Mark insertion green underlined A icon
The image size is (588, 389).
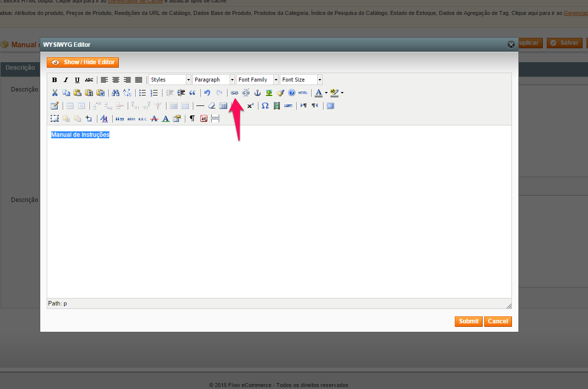[166, 119]
